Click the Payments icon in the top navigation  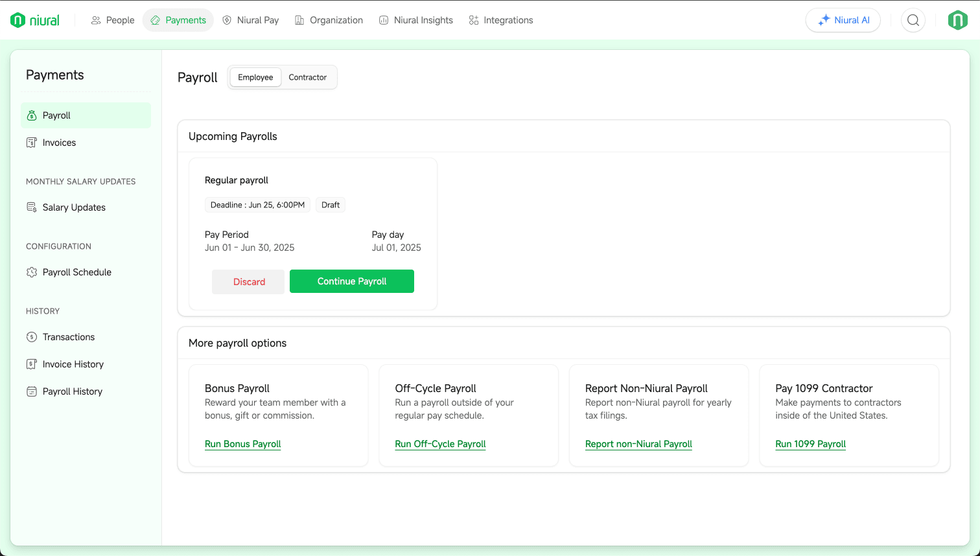(x=155, y=20)
